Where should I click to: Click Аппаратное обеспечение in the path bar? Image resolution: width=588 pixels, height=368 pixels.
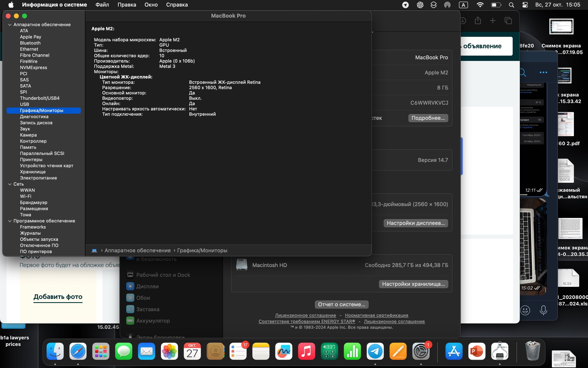tap(138, 250)
